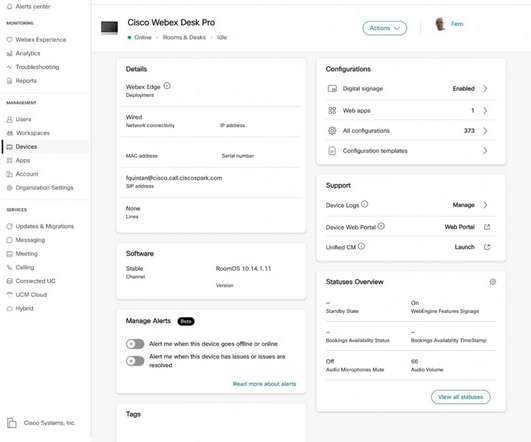This screenshot has height=442, width=531.
Task: Click the 373 configurations count
Action: pyautogui.click(x=469, y=131)
